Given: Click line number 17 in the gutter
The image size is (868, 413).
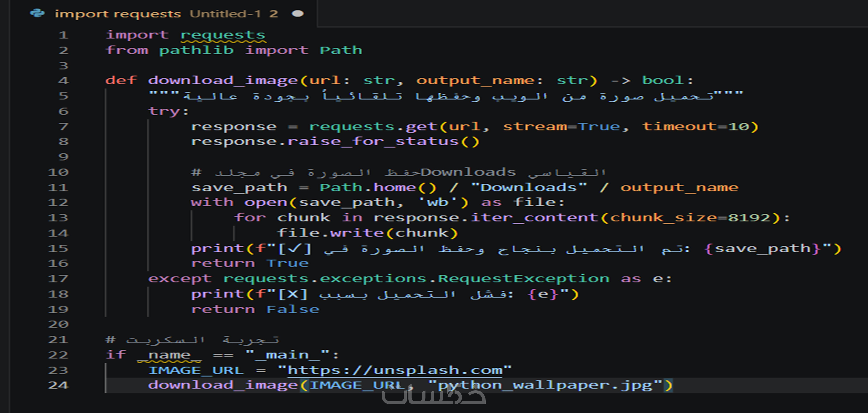Looking at the screenshot, I should (x=58, y=279).
